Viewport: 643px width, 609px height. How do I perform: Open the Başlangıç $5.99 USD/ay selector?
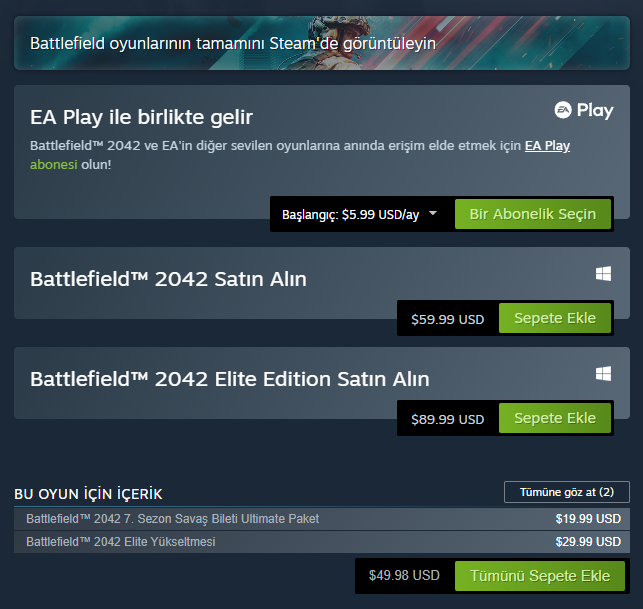360,214
